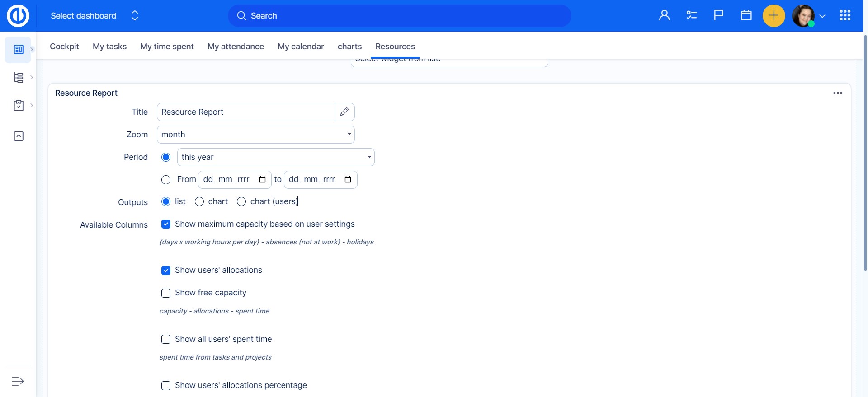Select the From date range radio button

click(x=166, y=180)
